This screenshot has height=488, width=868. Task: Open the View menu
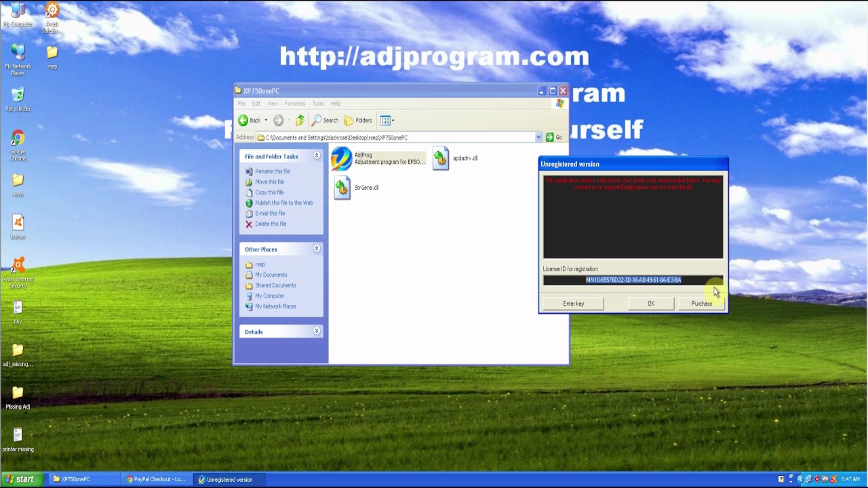click(x=273, y=104)
